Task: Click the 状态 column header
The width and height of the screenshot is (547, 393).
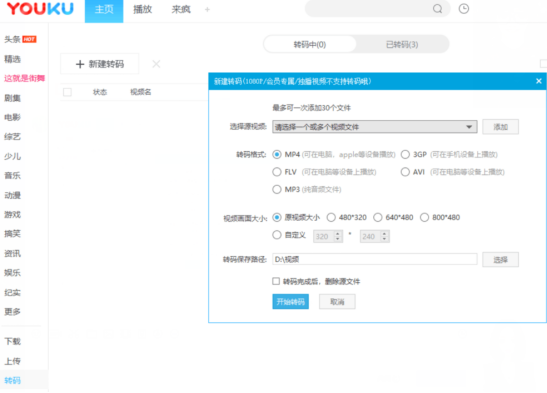Action: 100,92
